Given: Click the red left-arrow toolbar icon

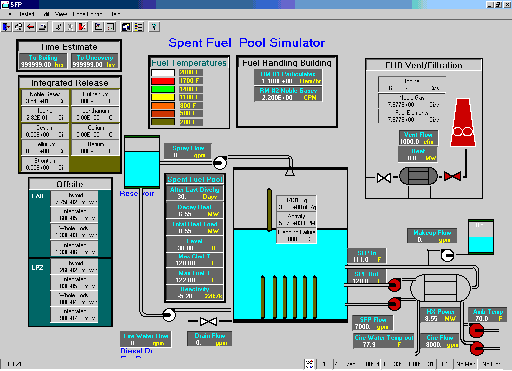Looking at the screenshot, I should pyautogui.click(x=31, y=27).
